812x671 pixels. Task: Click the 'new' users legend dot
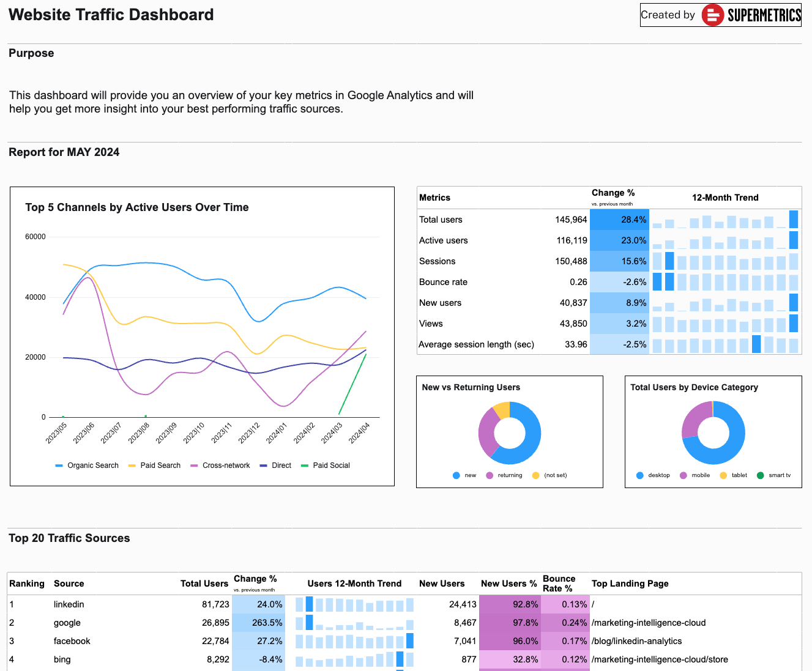click(x=456, y=475)
